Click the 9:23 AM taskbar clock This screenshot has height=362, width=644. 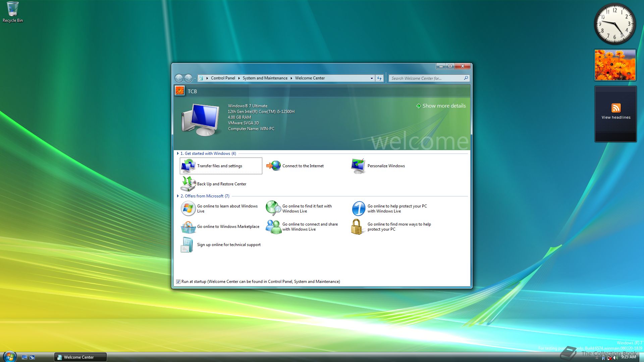click(629, 357)
